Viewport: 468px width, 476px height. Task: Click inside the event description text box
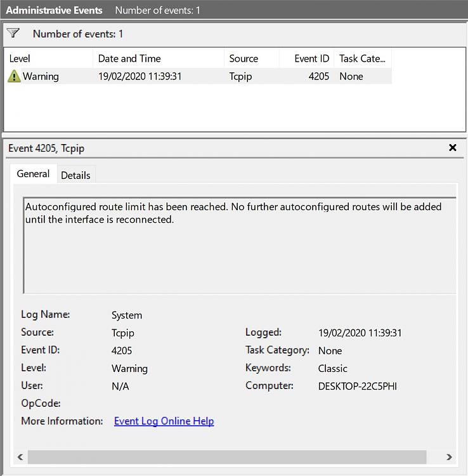240,245
